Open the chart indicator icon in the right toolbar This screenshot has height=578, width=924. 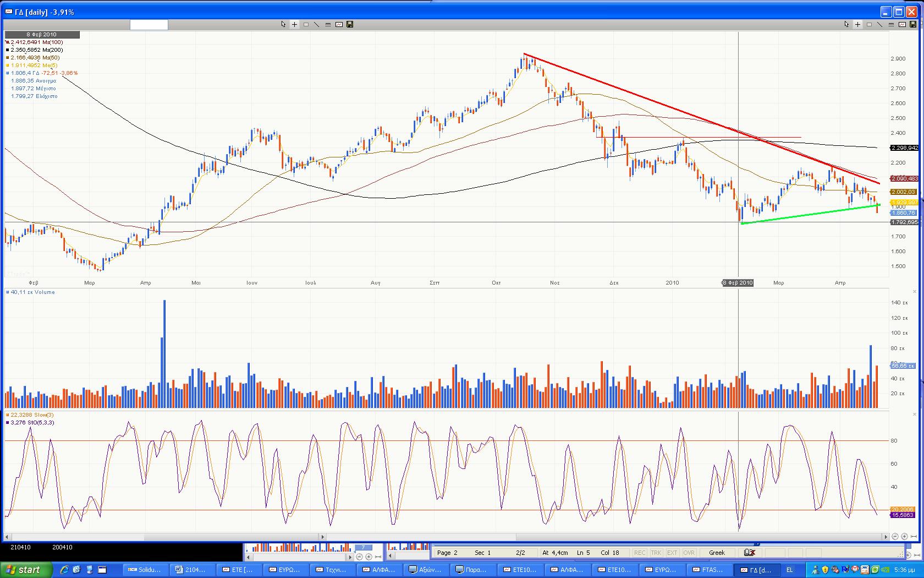pos(903,24)
